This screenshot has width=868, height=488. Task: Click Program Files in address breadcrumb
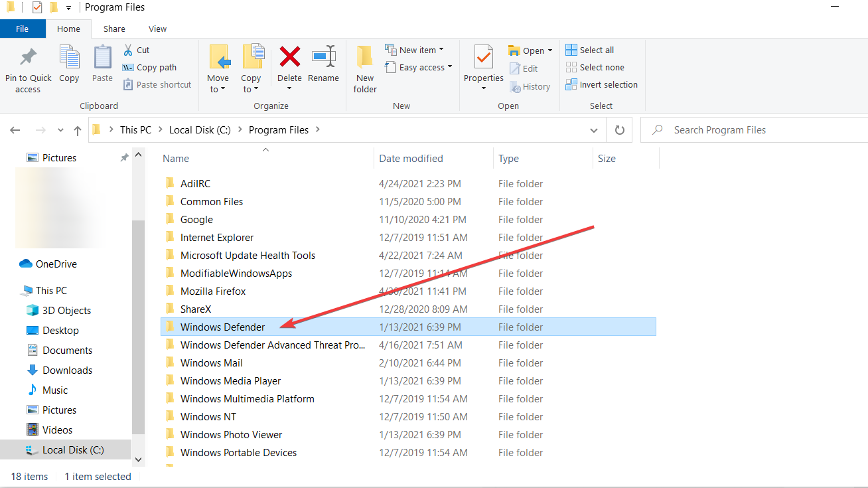(x=279, y=130)
